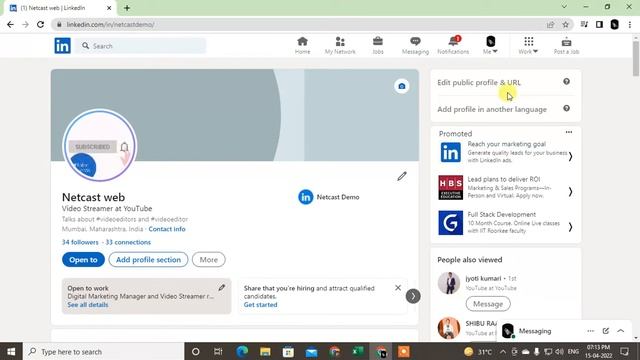Reload the browser page

coord(40,24)
